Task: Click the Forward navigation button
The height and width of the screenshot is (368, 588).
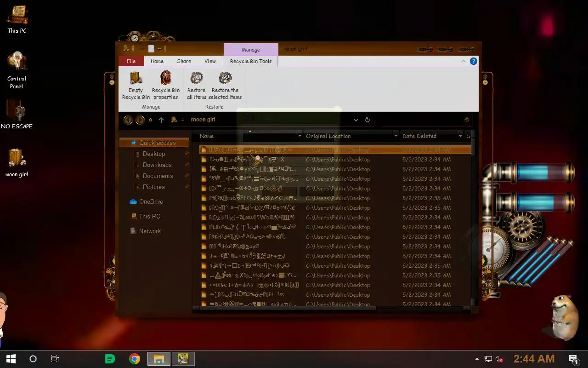Action: coord(140,120)
